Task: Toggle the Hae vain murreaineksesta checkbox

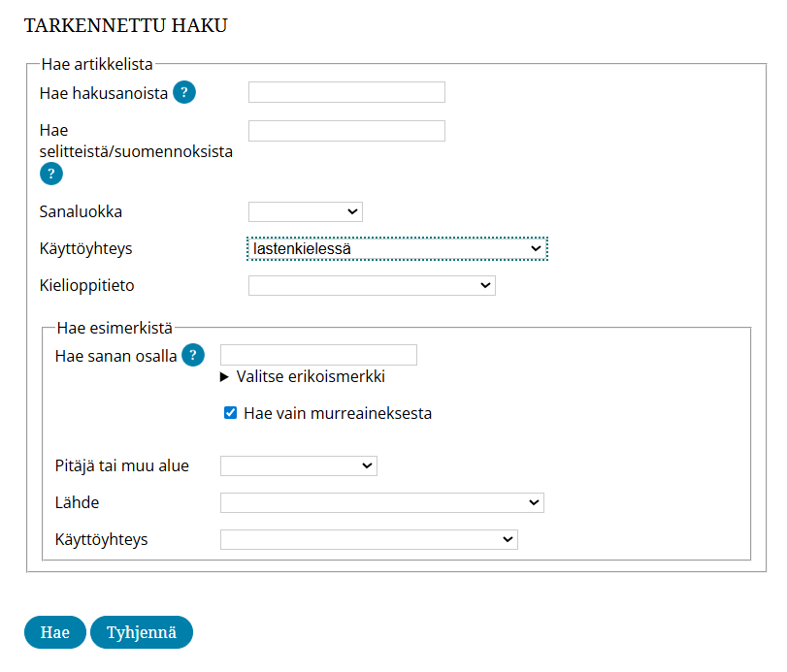Action: click(231, 413)
